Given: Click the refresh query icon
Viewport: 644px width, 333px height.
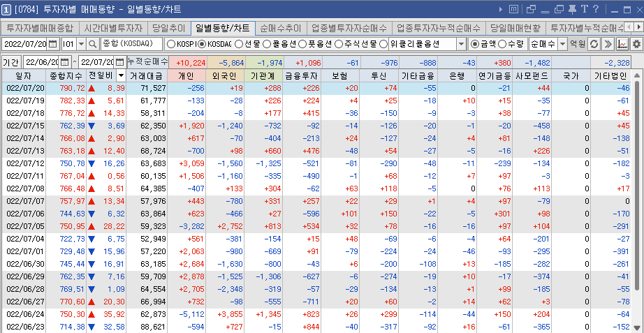Looking at the screenshot, I should pos(594,43).
